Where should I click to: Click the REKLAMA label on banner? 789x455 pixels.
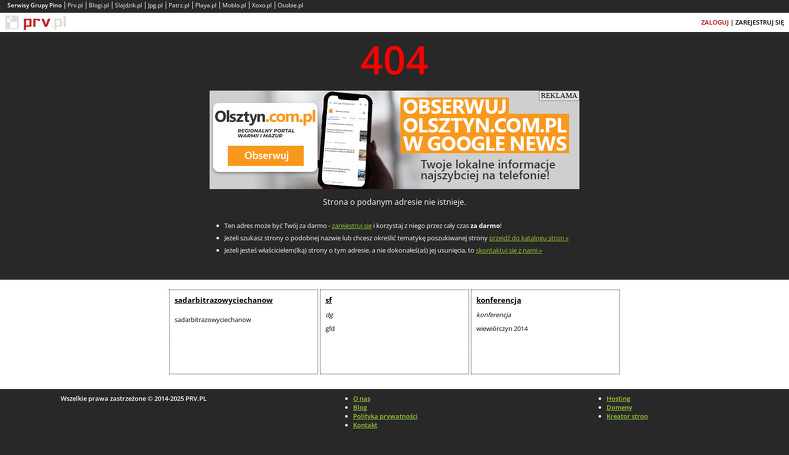pyautogui.click(x=559, y=96)
